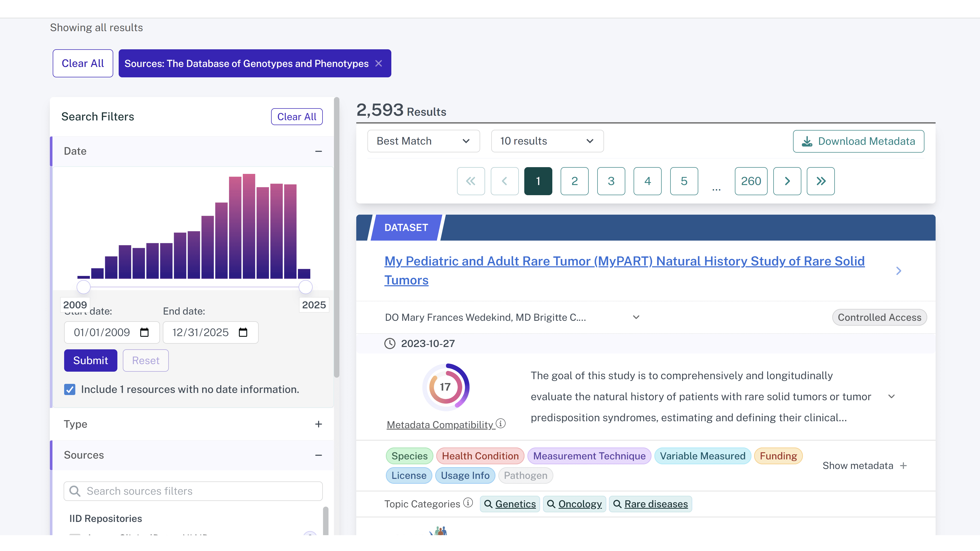Screen dimensions: 980x551
Task: Toggle include resources with no date checkbox
Action: coord(70,389)
